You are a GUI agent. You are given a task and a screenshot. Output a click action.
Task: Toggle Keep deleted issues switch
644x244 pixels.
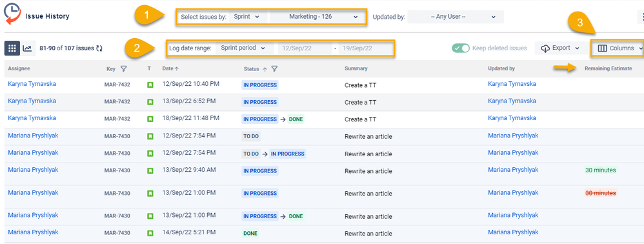point(460,48)
